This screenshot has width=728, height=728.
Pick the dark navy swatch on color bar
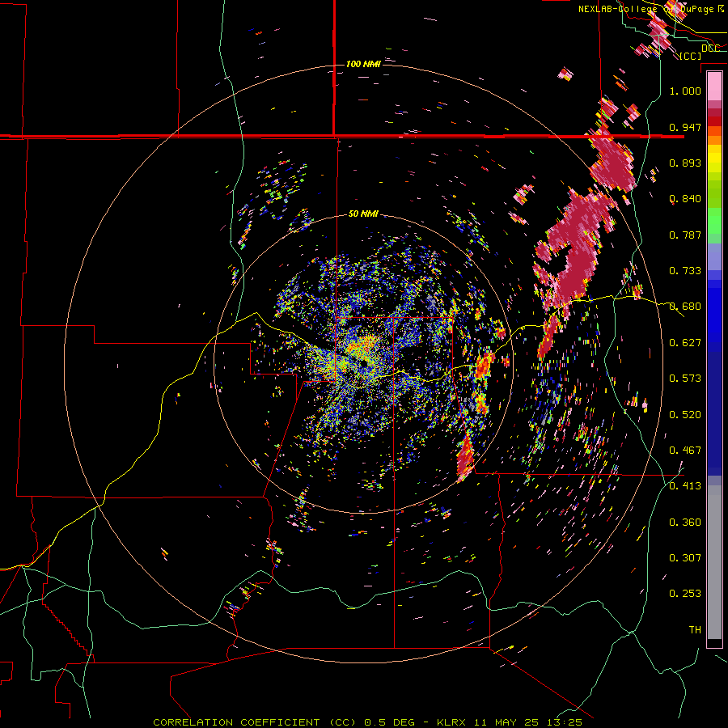714,408
